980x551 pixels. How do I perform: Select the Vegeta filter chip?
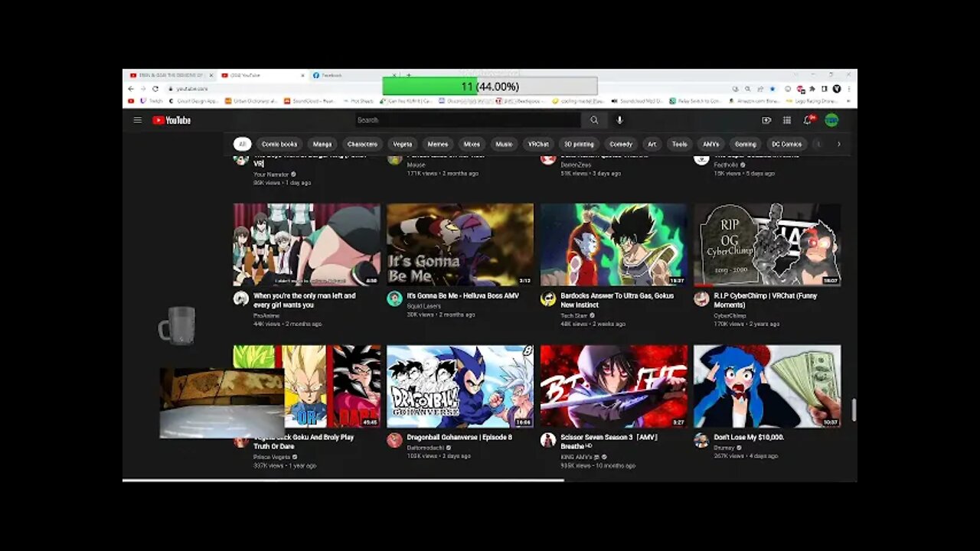(403, 144)
